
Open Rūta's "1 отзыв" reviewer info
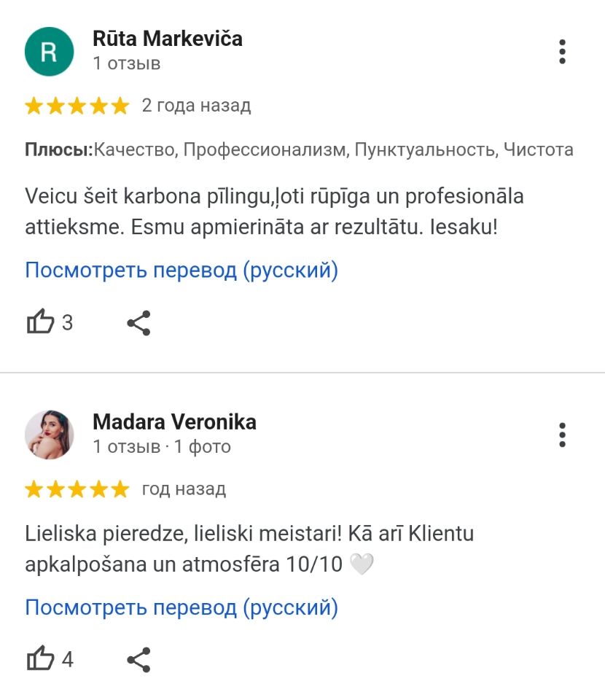[127, 63]
